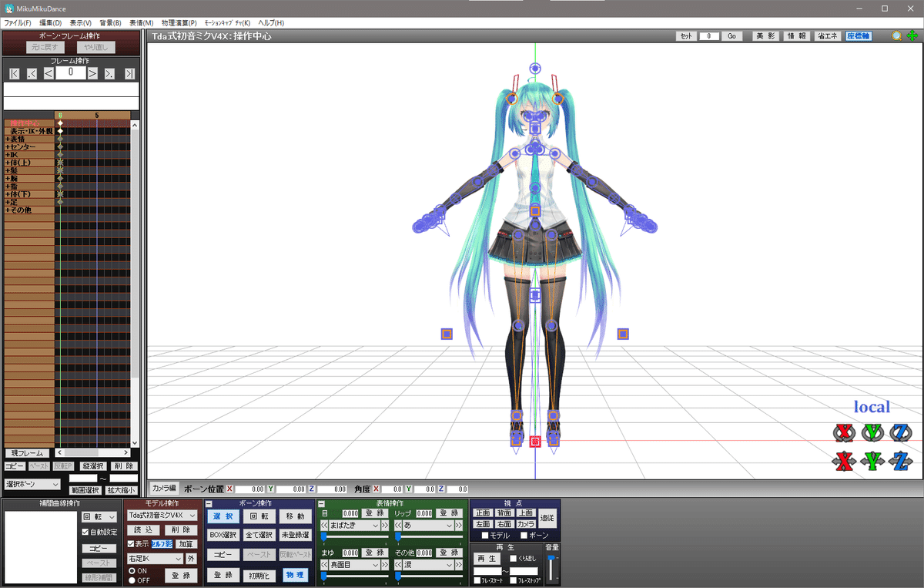Click bone 移動 move button
924x588 pixels.
(294, 516)
